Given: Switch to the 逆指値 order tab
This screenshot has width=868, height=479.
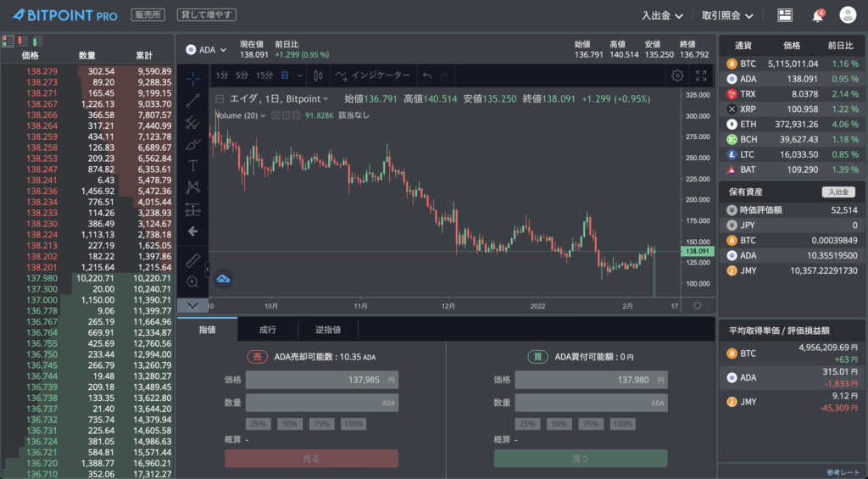Looking at the screenshot, I should (328, 330).
